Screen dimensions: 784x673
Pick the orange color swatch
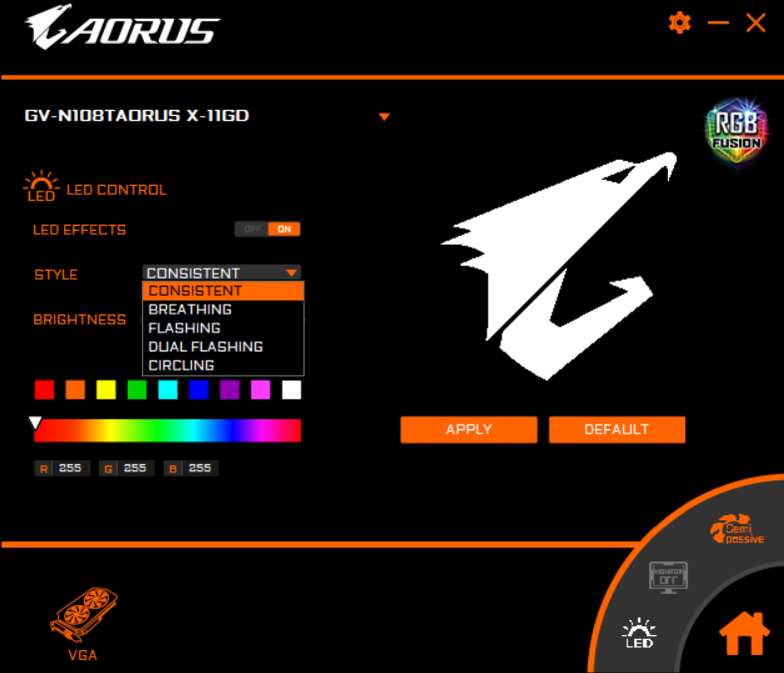75,390
